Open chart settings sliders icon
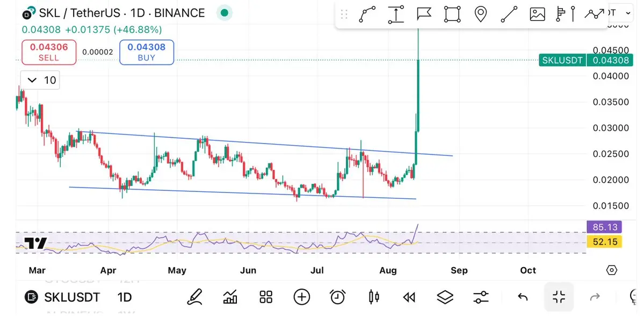The width and height of the screenshot is (644, 329). click(x=481, y=297)
